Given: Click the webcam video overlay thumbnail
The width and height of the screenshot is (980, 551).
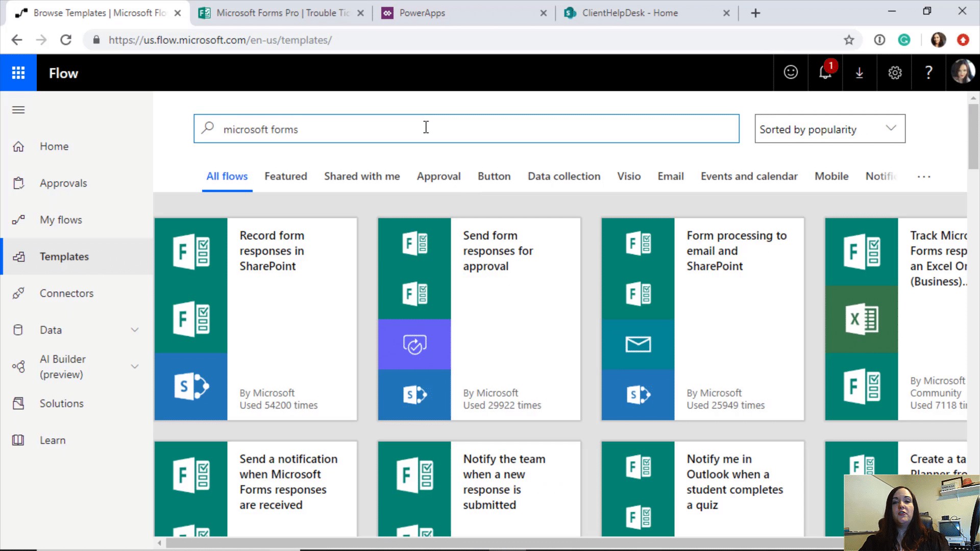Looking at the screenshot, I should pos(912,513).
